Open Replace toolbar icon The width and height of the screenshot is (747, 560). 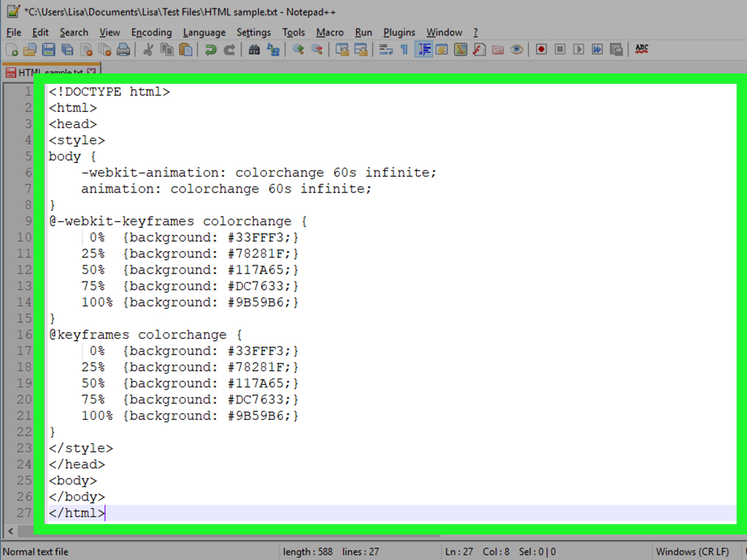coord(273,50)
